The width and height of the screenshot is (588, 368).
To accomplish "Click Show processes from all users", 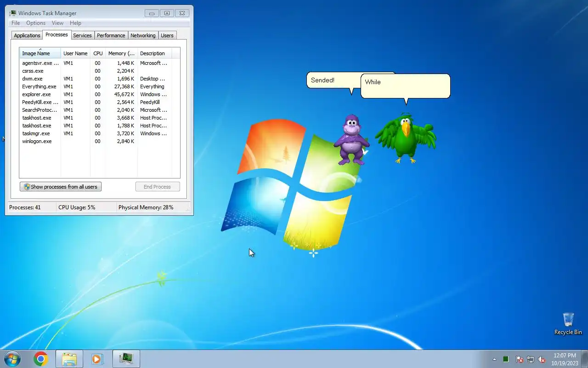I will [x=61, y=187].
